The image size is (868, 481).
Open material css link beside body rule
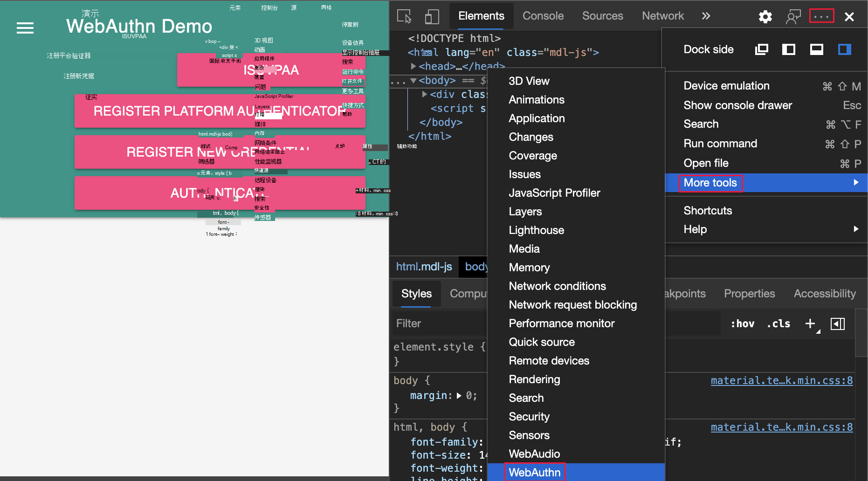pos(781,381)
